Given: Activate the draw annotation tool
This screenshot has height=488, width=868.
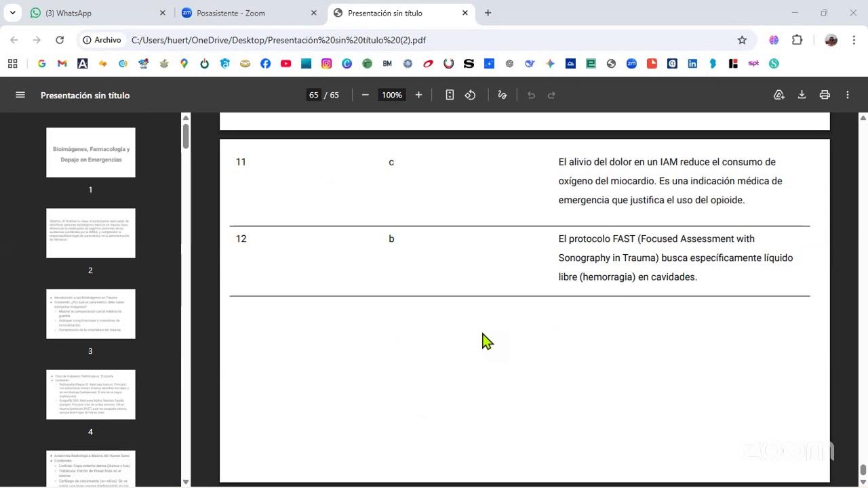Looking at the screenshot, I should [502, 95].
